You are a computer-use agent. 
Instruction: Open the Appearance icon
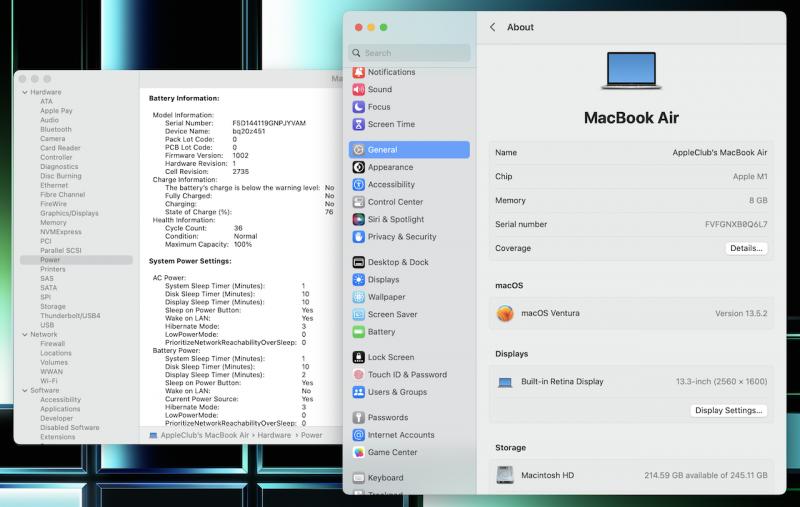pos(359,167)
